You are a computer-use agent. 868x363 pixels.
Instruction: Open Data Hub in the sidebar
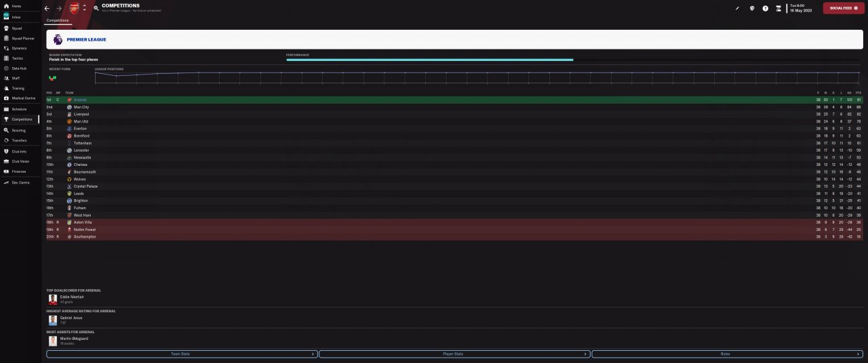pyautogui.click(x=19, y=68)
